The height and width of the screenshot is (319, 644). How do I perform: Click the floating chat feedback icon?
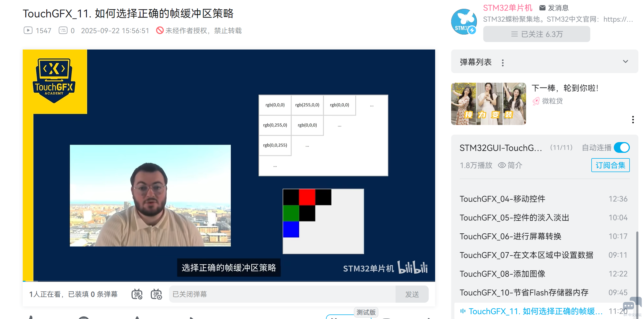pyautogui.click(x=629, y=306)
